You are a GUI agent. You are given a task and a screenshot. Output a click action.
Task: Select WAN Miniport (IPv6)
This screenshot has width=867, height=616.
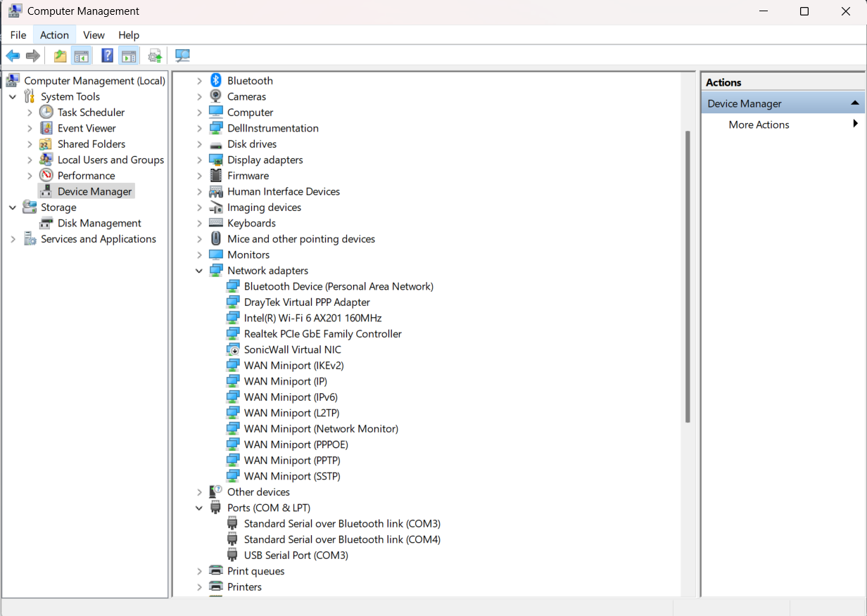pyautogui.click(x=291, y=397)
